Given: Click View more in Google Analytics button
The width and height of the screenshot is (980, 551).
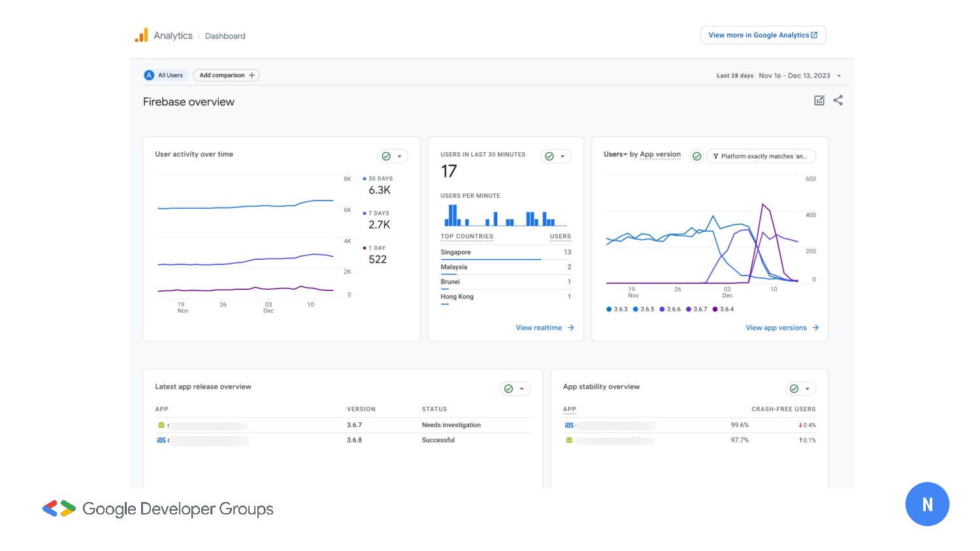Looking at the screenshot, I should (x=762, y=35).
